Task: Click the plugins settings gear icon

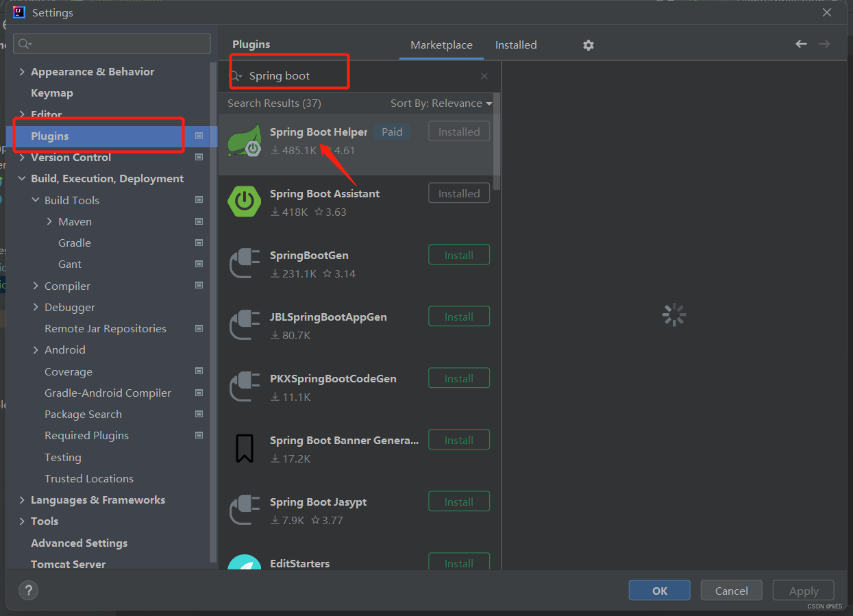Action: point(589,45)
